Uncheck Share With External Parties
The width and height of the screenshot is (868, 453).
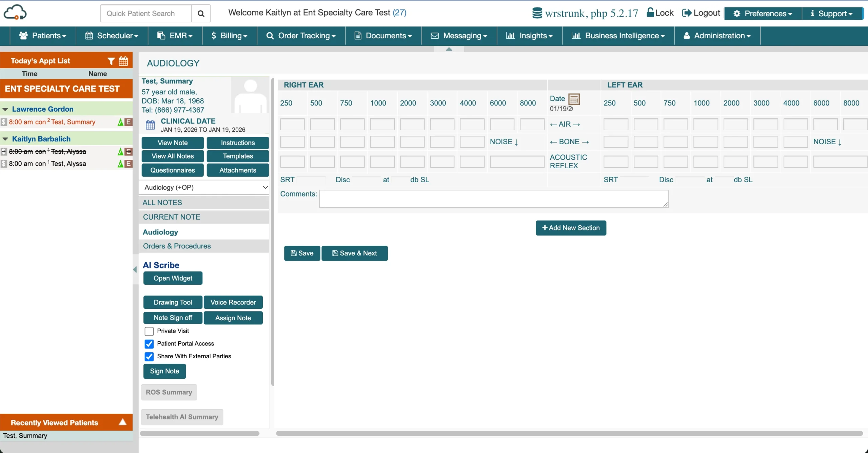point(149,356)
